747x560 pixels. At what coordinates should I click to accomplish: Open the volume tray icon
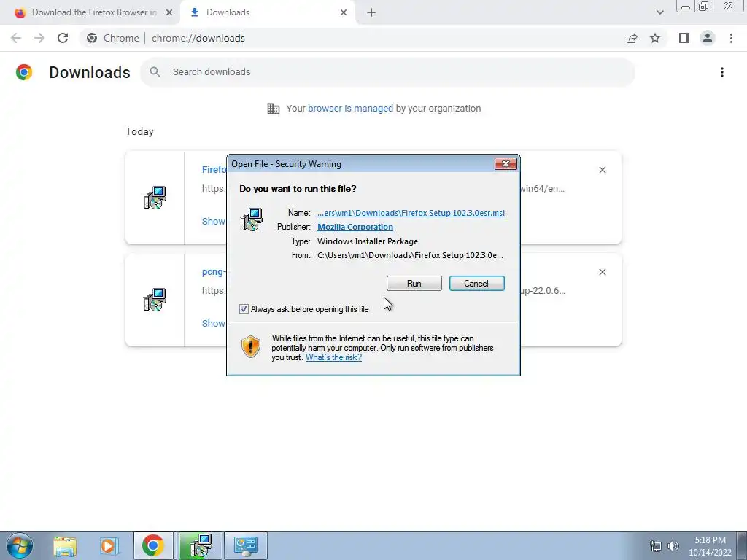[673, 546]
